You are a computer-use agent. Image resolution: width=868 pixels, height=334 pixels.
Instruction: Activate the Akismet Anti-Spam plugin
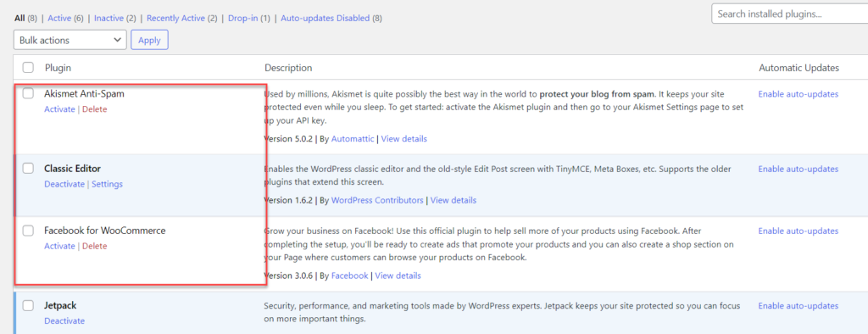coord(59,109)
